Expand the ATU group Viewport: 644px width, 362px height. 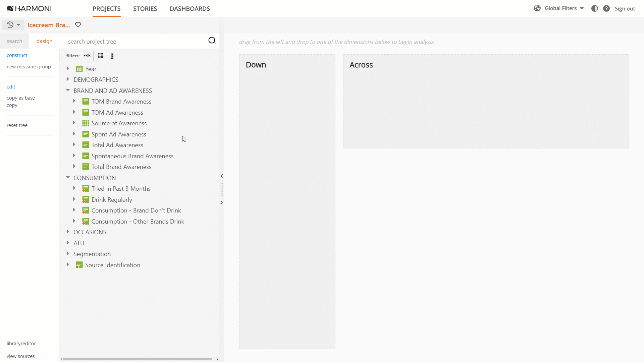tap(68, 243)
